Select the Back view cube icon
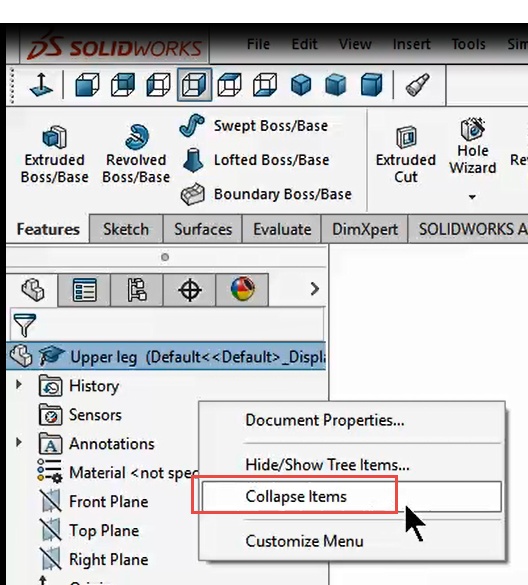This screenshot has width=528, height=585. click(123, 85)
